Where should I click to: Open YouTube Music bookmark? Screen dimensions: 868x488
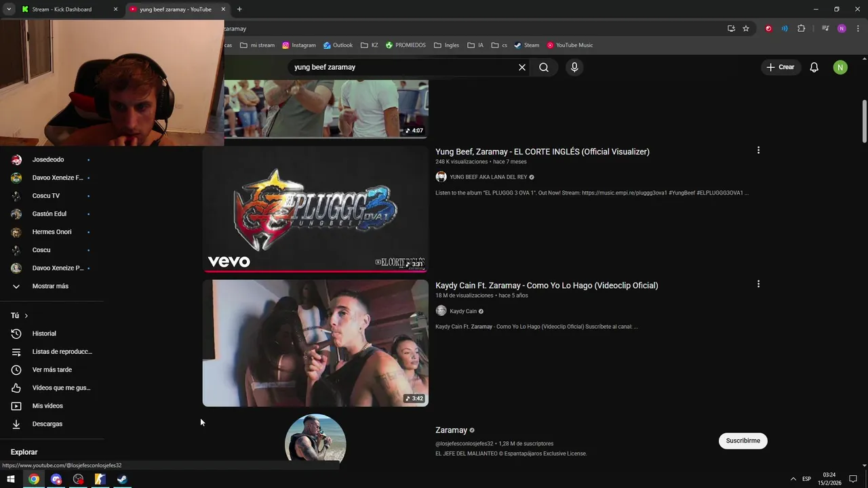coord(570,45)
